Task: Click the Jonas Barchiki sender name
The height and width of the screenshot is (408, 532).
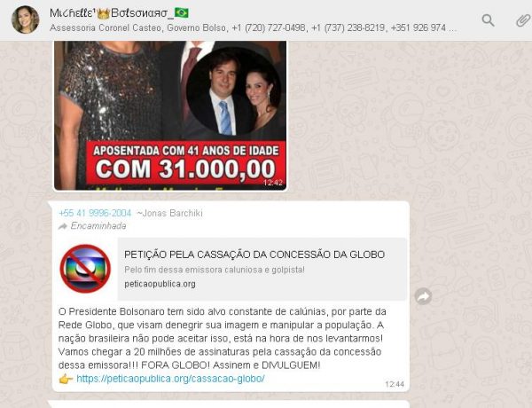Action: [169, 213]
